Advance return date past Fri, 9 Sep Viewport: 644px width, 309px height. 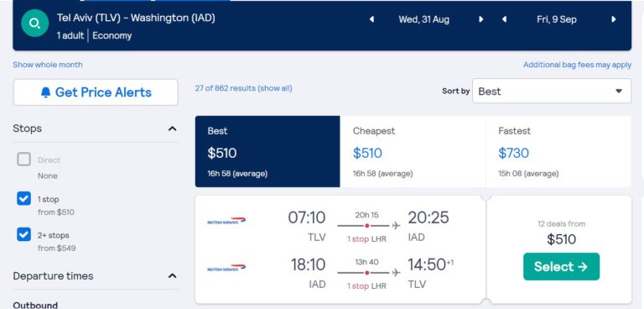(614, 19)
